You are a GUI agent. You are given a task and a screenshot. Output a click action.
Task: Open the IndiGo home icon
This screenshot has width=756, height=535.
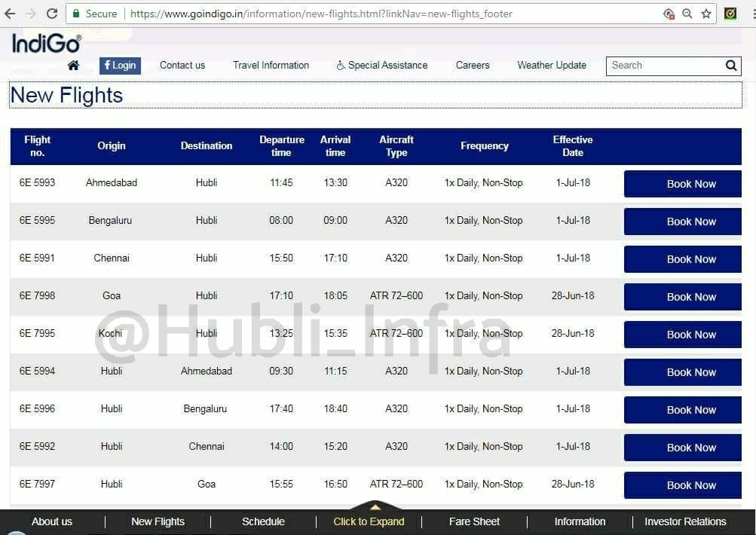click(73, 65)
